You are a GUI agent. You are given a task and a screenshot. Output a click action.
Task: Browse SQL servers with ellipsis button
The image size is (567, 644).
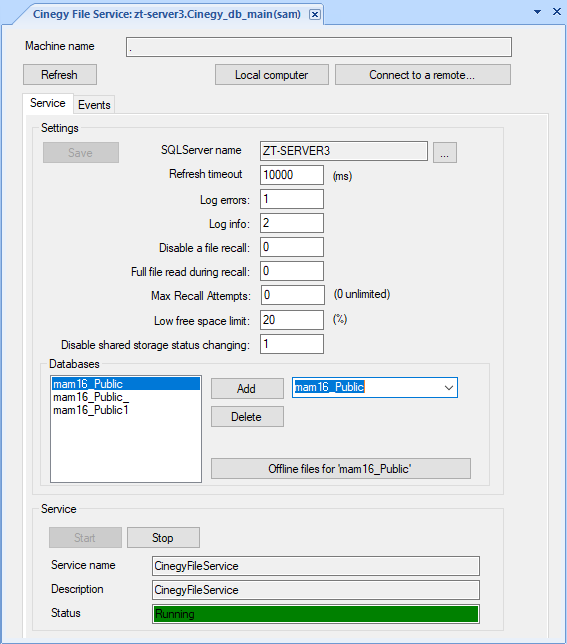[445, 153]
